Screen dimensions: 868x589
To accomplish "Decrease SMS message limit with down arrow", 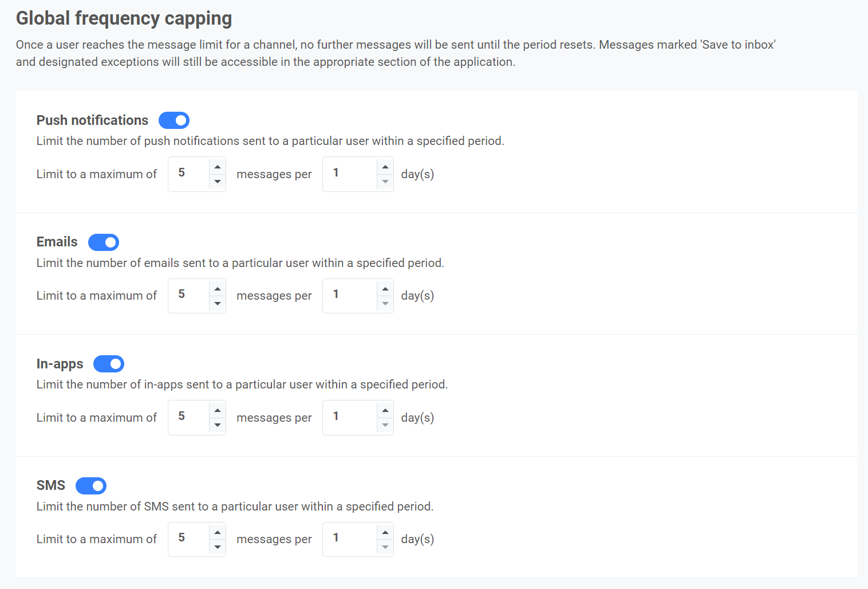I will (218, 547).
